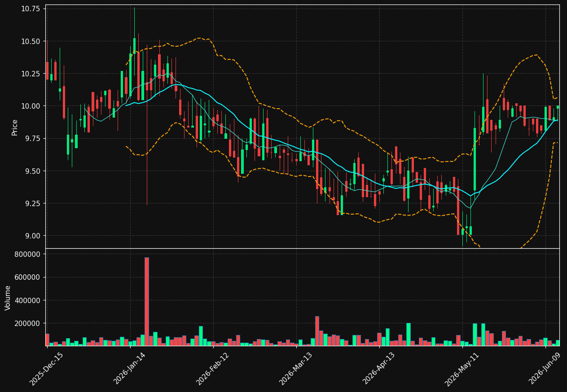Click the Price axis title
The image size is (567, 392).
click(x=15, y=127)
